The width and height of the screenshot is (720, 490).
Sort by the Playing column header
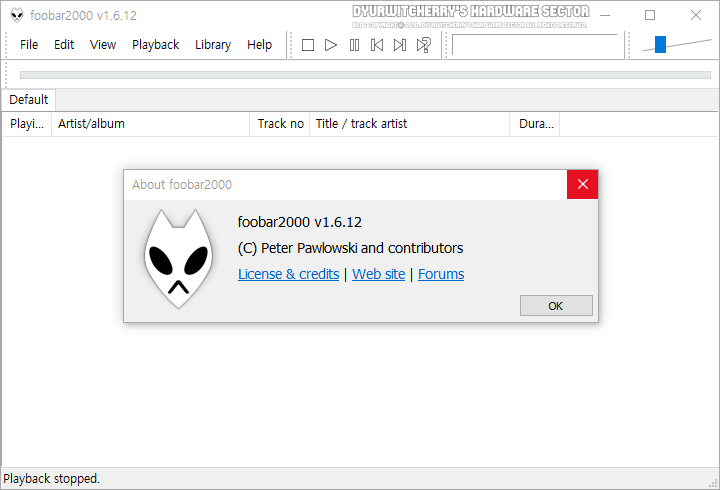click(x=27, y=124)
